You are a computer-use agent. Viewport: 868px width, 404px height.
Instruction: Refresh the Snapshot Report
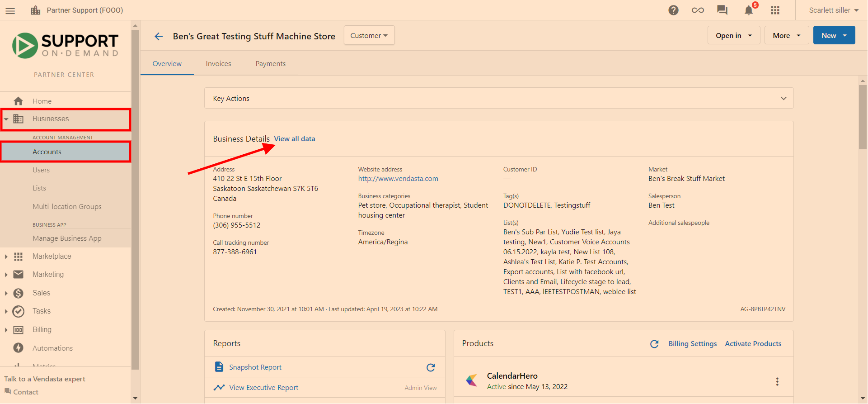(x=431, y=367)
